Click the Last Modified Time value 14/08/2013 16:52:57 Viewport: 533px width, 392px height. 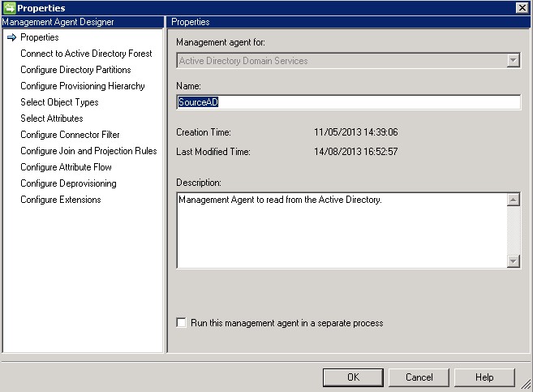355,151
